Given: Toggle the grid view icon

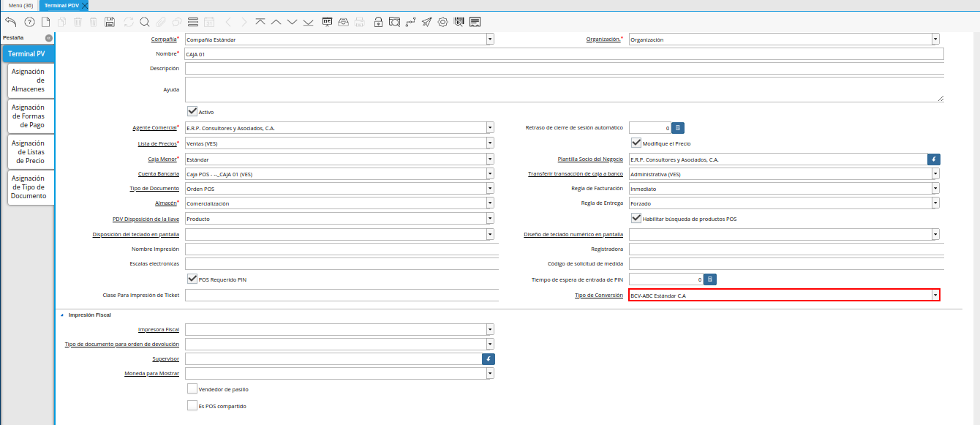Looking at the screenshot, I should pyautogui.click(x=192, y=22).
